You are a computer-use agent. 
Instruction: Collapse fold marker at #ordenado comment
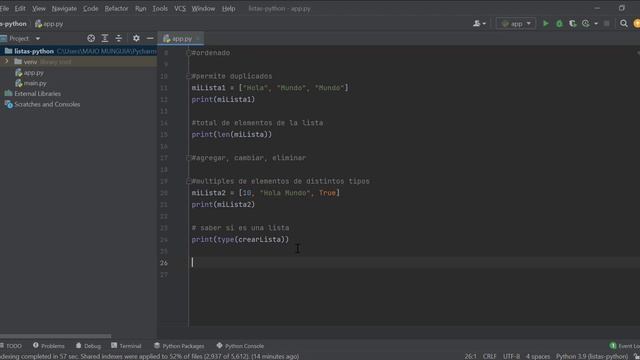point(189,53)
